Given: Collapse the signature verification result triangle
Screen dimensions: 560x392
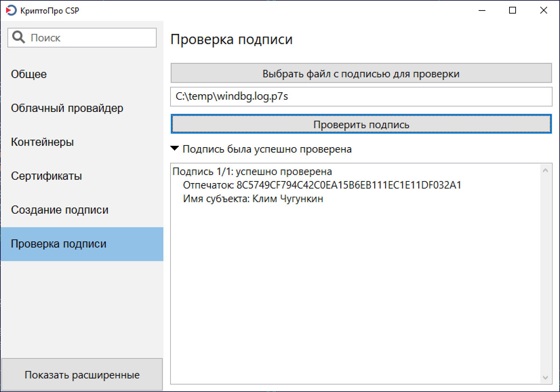Looking at the screenshot, I should [x=175, y=149].
